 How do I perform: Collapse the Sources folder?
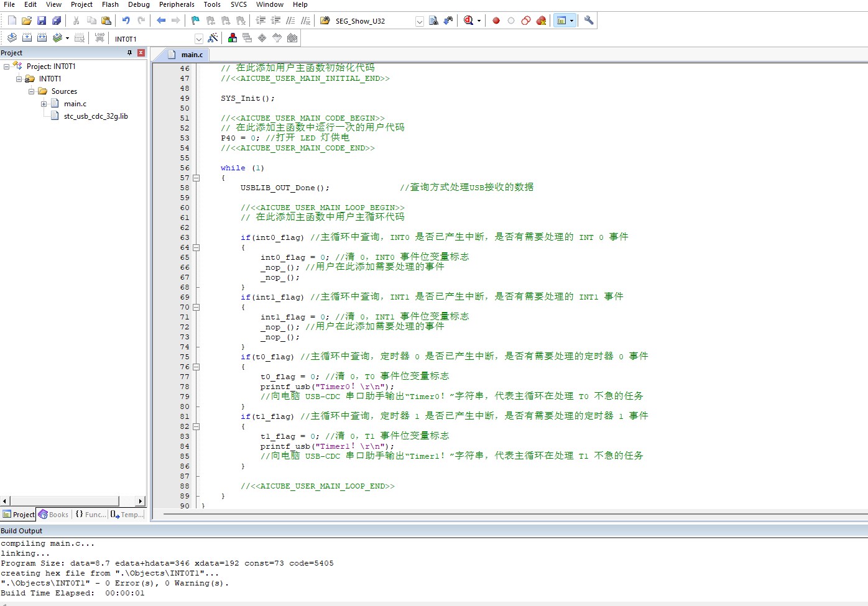pos(31,91)
